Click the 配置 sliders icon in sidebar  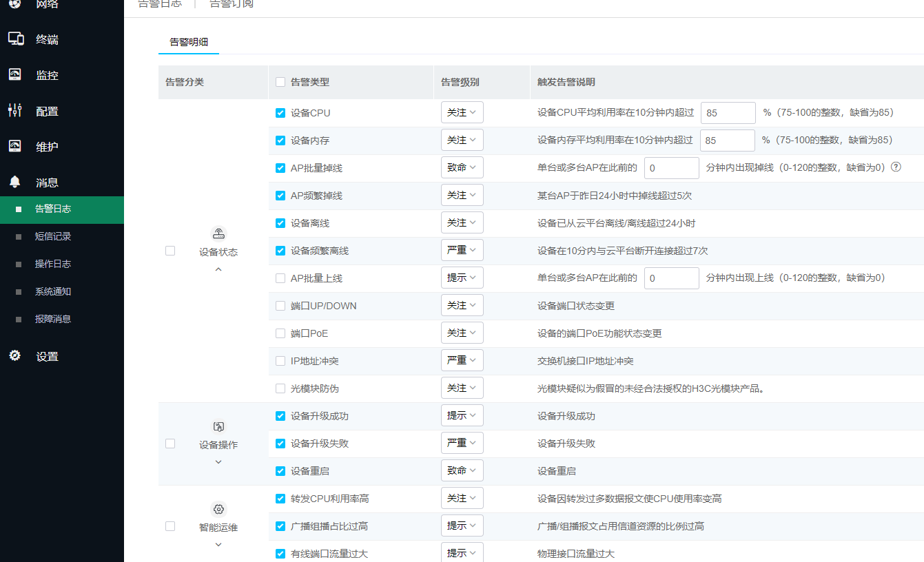pos(15,110)
